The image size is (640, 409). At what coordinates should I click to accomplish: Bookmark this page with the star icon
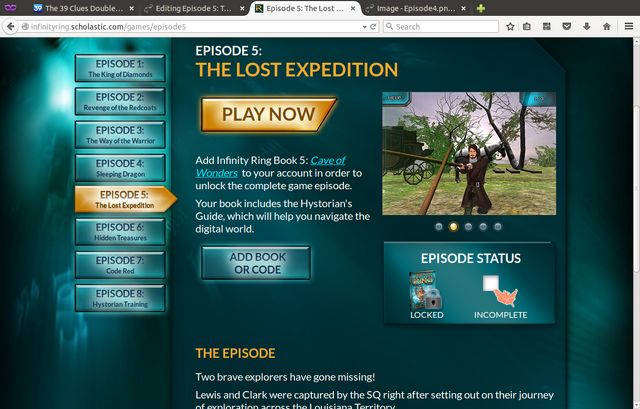(510, 27)
